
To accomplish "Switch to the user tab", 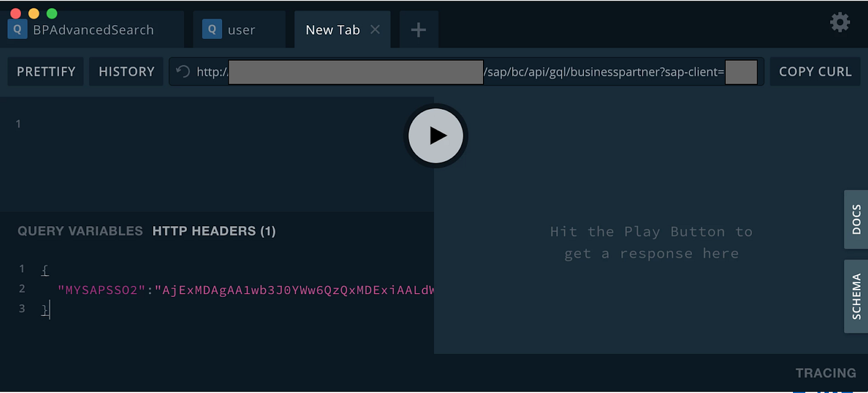I will coord(239,29).
